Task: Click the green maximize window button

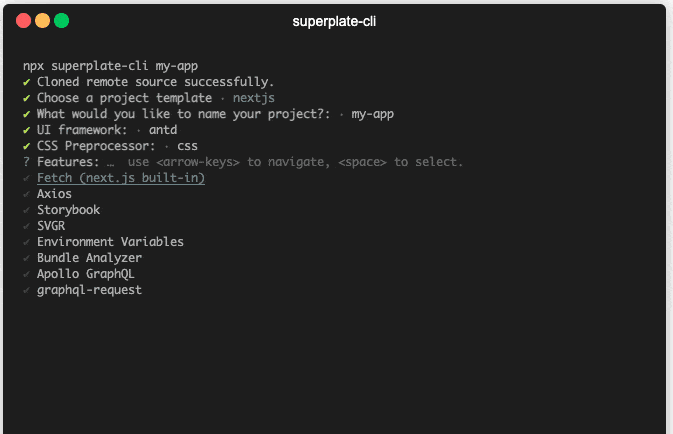Action: (61, 20)
